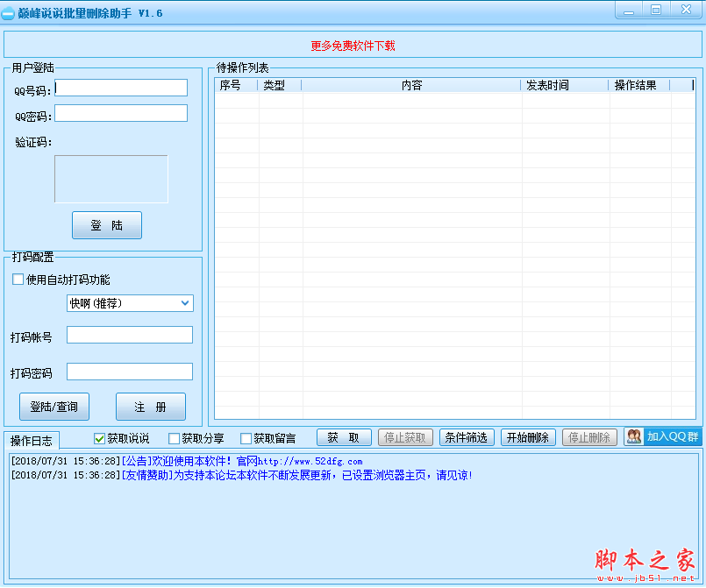706x588 pixels.
Task: Click the app icon in title bar
Action: [x=9, y=13]
